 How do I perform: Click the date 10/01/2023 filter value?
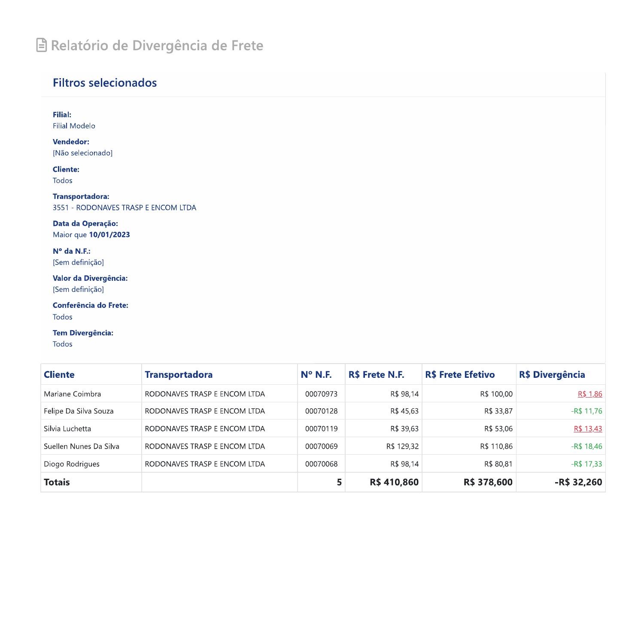[x=109, y=234]
